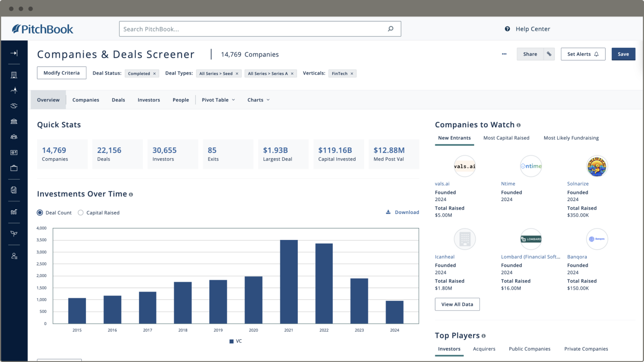The image size is (644, 362).
Task: Switch to the Deals tab
Action: click(119, 100)
